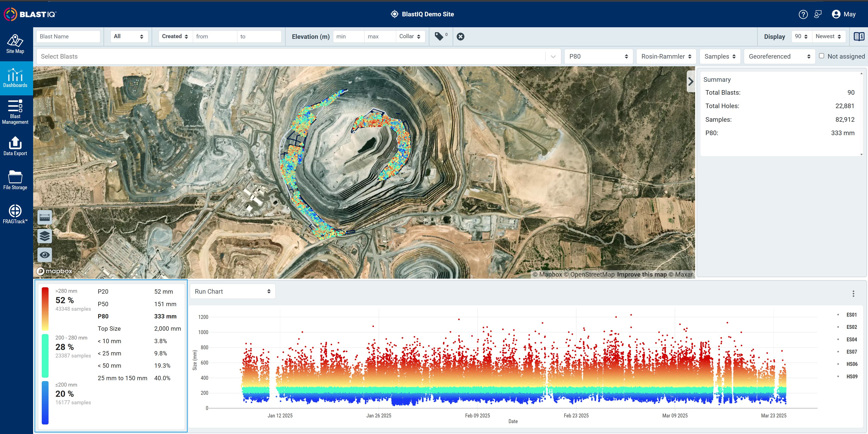Click the BlastIQ Demo Site target icon

coord(394,14)
